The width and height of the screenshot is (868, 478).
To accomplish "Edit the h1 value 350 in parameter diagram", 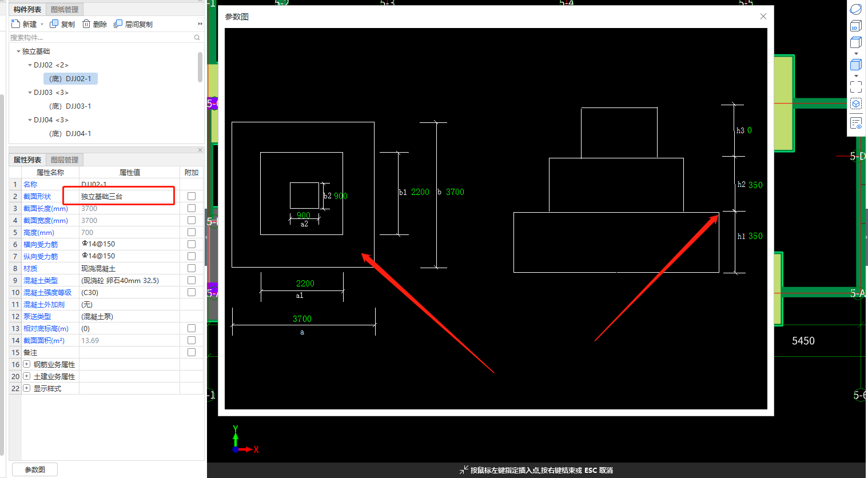I will (x=755, y=236).
